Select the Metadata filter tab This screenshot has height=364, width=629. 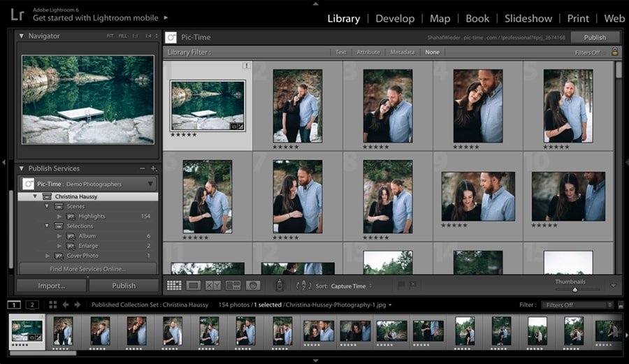click(402, 52)
